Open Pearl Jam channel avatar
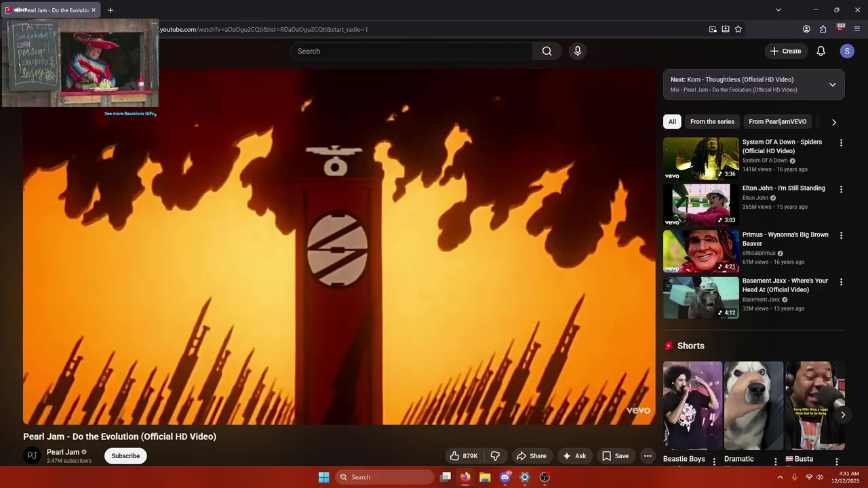This screenshot has width=868, height=488. (x=32, y=455)
